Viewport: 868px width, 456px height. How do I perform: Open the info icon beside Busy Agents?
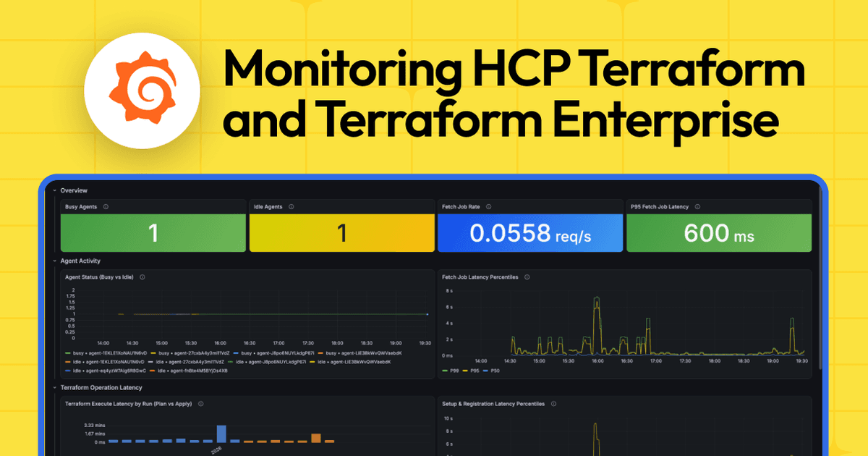[x=106, y=206]
